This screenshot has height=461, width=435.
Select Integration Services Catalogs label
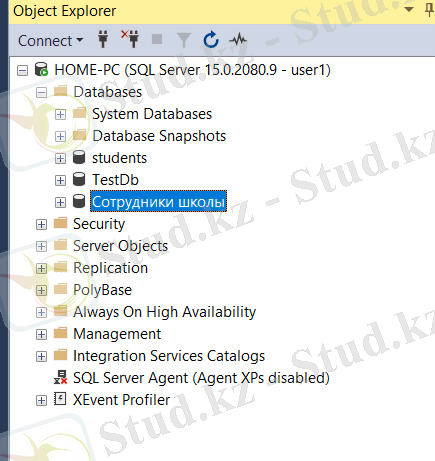pyautogui.click(x=169, y=356)
